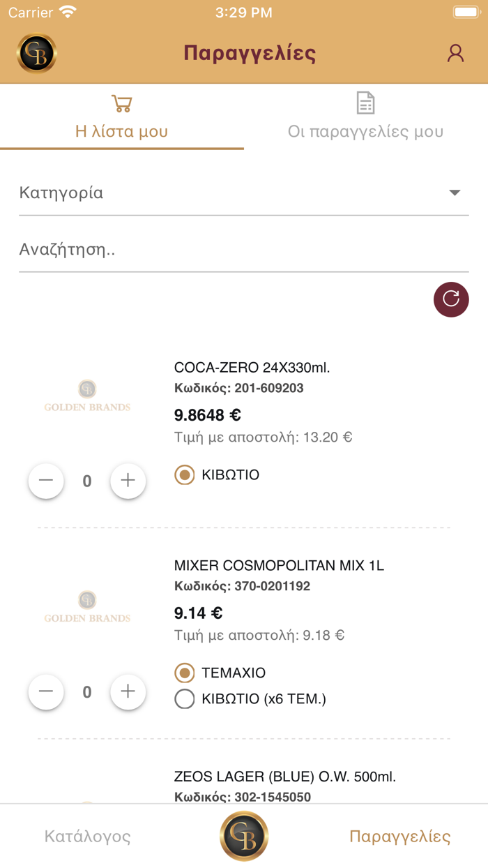Tap the Golden Brands logo in bottom navigation
The image size is (488, 868).
click(244, 836)
